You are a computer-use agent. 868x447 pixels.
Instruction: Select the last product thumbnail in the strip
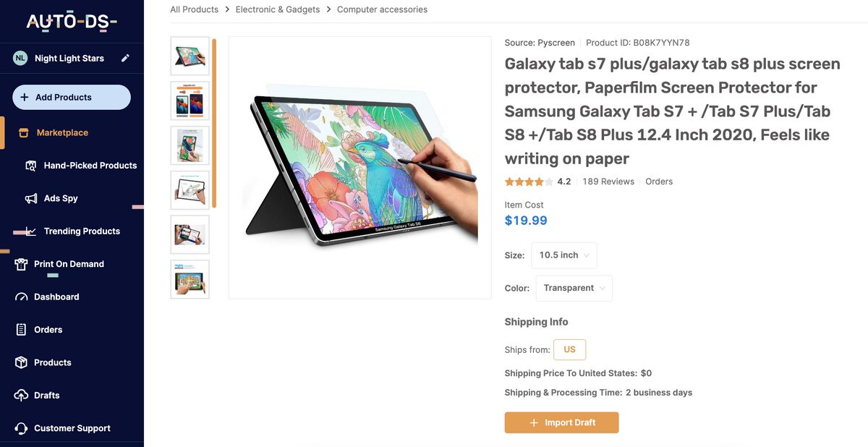point(190,278)
